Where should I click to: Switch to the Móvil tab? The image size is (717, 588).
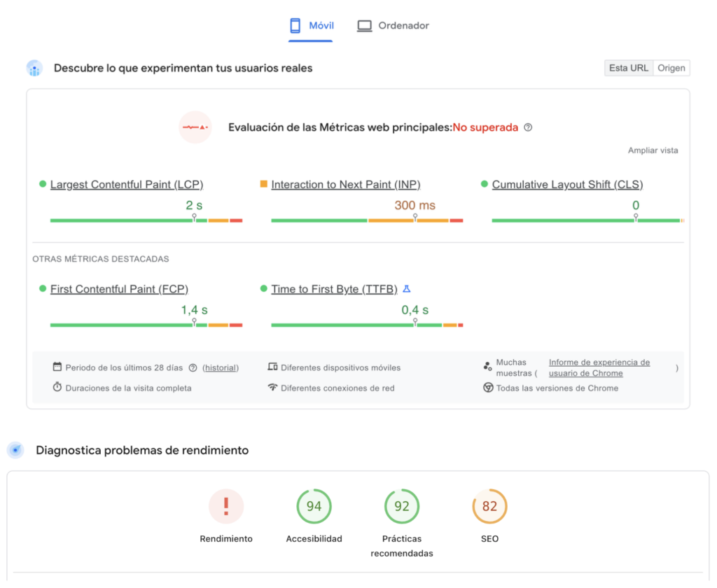[312, 26]
